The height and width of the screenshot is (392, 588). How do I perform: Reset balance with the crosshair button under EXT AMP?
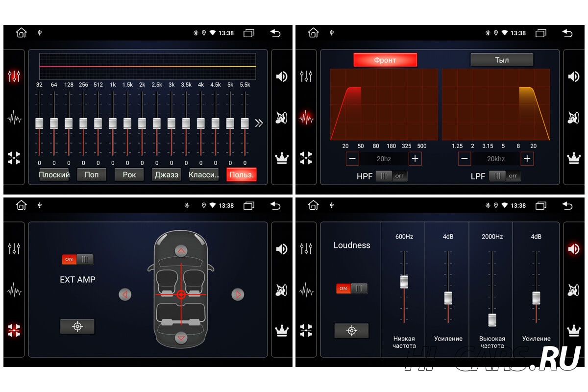(77, 326)
